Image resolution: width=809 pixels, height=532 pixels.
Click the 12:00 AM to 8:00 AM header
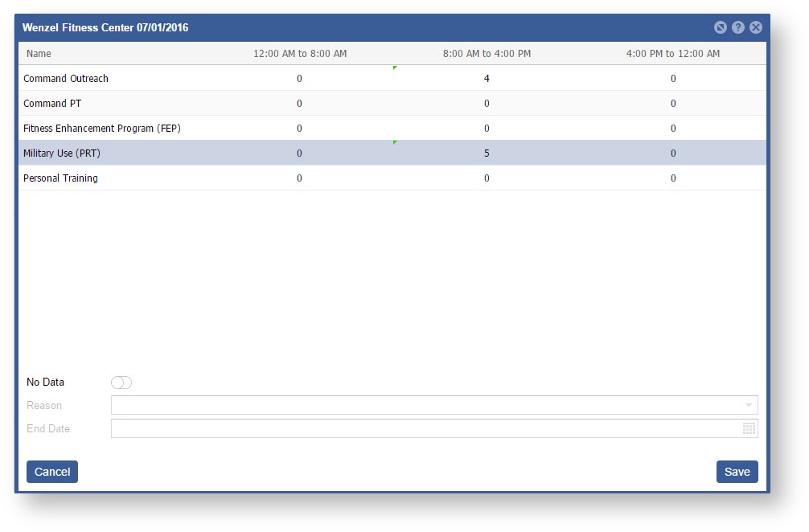pos(300,54)
